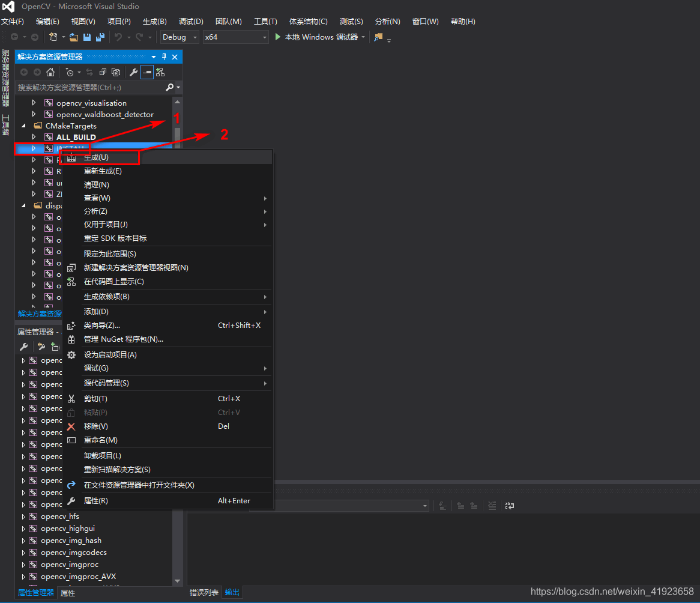
Task: Choose 清理(N) from the context menu
Action: coord(167,184)
